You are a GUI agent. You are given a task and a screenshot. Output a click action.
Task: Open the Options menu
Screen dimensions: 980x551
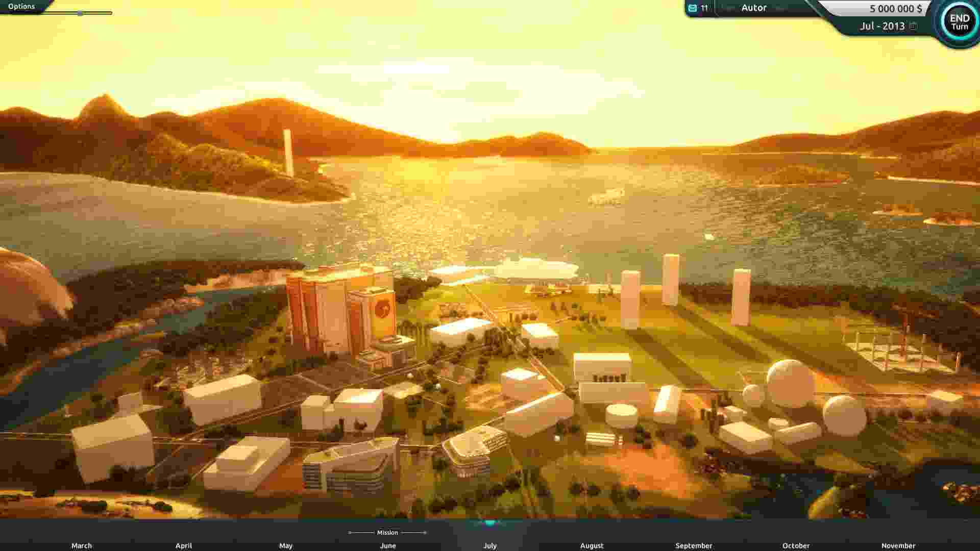[21, 6]
